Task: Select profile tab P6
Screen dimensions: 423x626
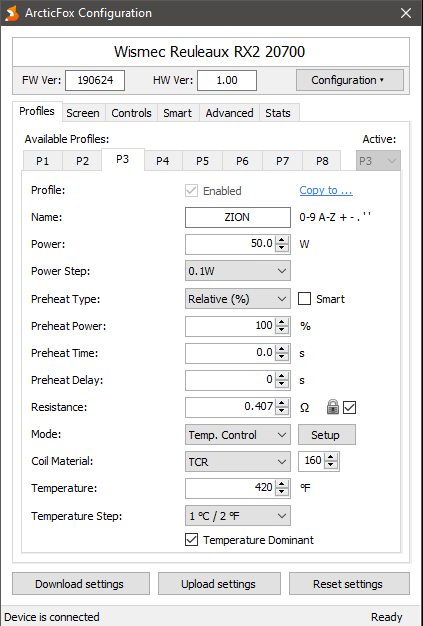Action: click(x=243, y=161)
